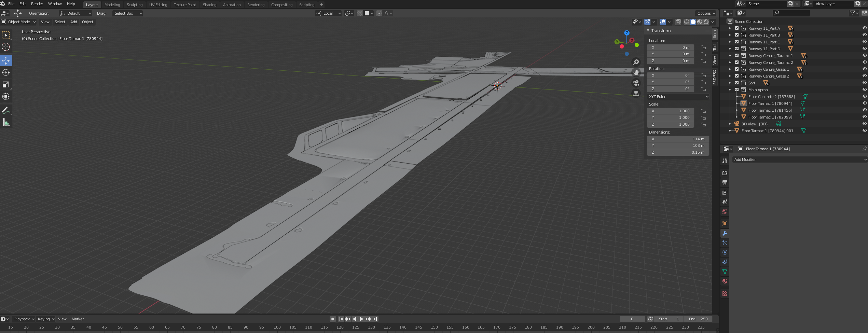Uncheck the Runway Centre_Grass 1 collection checkbox

coord(737,69)
